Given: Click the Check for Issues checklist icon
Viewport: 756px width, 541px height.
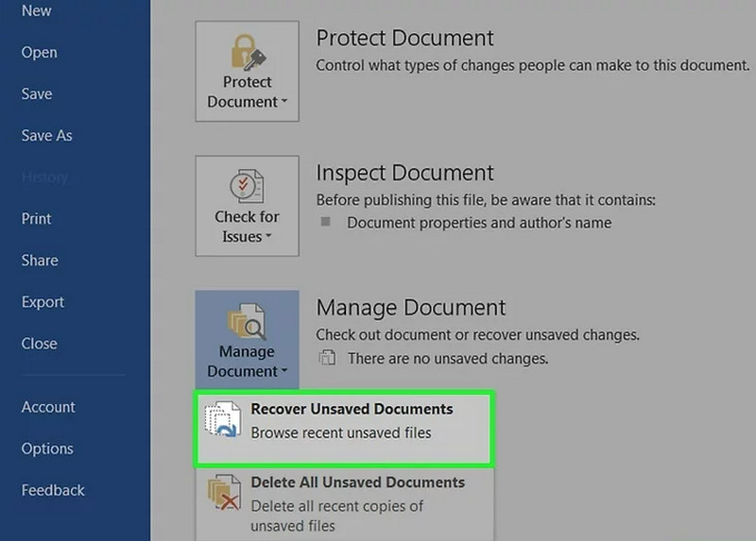Looking at the screenshot, I should [x=247, y=186].
